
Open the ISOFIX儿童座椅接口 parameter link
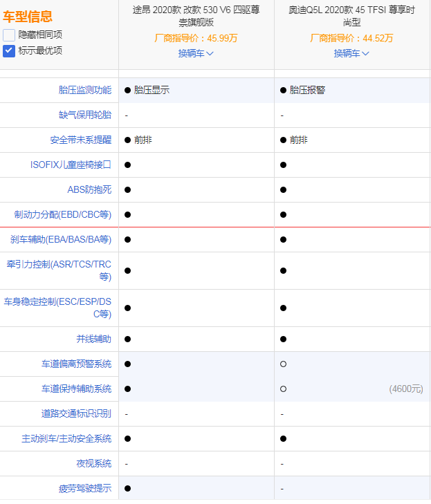[x=71, y=165]
